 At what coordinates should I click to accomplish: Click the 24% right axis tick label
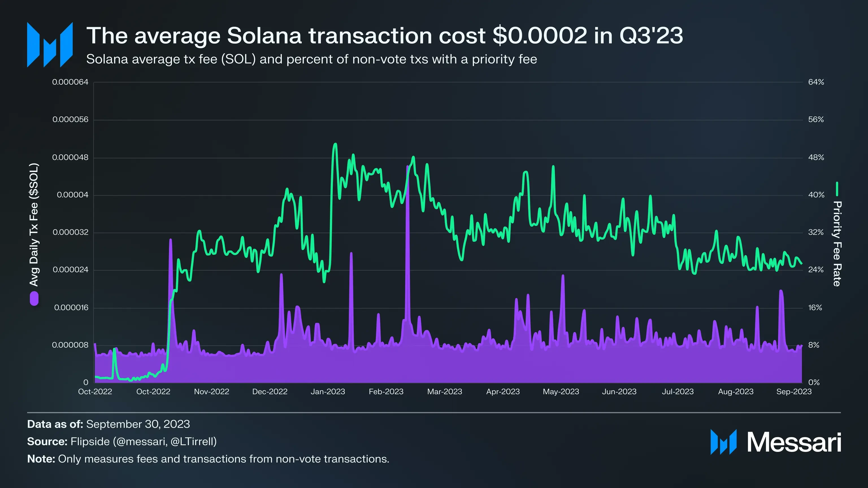click(x=816, y=270)
